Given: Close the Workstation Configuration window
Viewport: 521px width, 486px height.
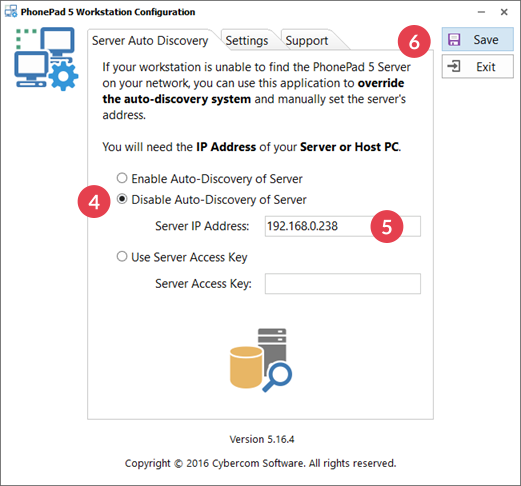Looking at the screenshot, I should pyautogui.click(x=504, y=12).
